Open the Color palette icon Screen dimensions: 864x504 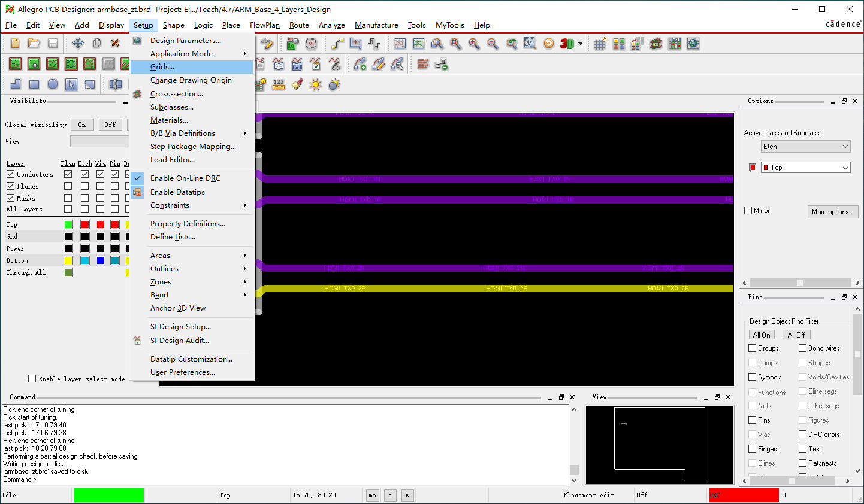pyautogui.click(x=619, y=43)
